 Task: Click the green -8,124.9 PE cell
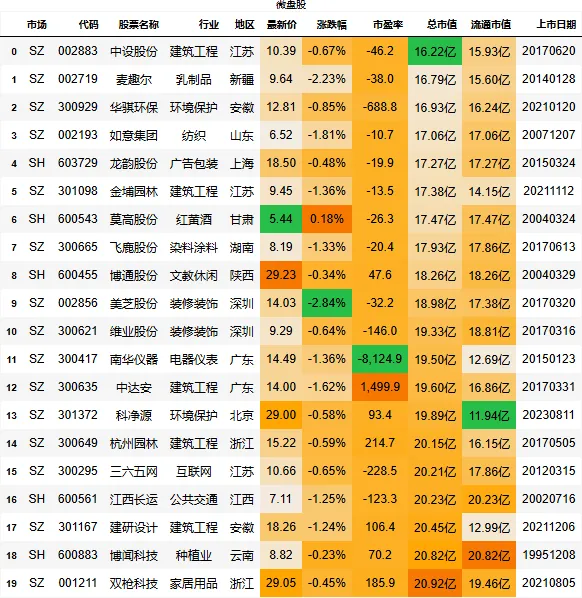(380, 359)
